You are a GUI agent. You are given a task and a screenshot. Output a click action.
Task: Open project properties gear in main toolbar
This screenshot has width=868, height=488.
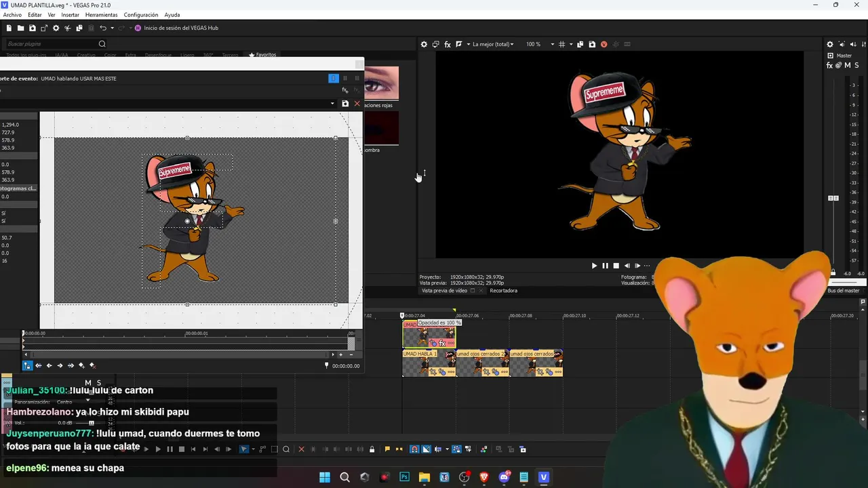click(x=56, y=28)
